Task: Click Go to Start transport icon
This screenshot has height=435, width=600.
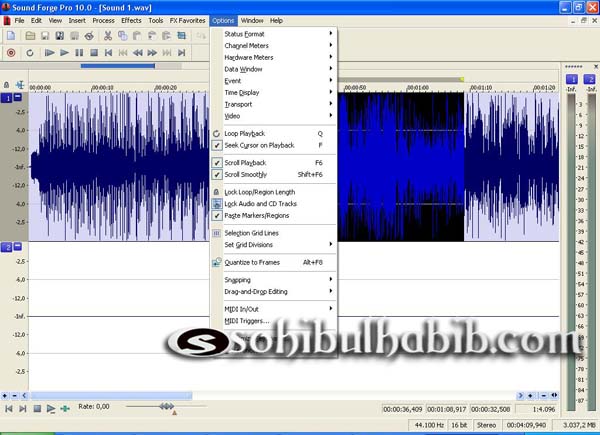Action: click(108, 53)
